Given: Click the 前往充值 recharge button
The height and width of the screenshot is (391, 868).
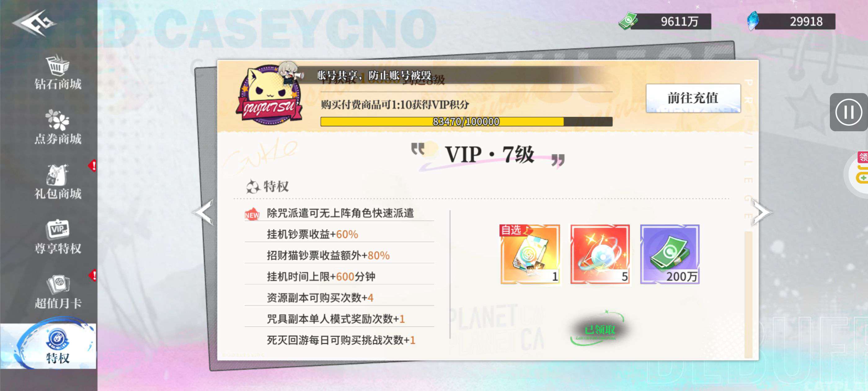Looking at the screenshot, I should [693, 98].
